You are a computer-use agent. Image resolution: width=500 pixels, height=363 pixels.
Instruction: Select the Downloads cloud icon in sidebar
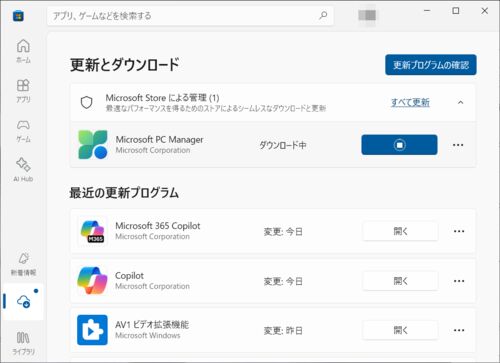click(23, 302)
